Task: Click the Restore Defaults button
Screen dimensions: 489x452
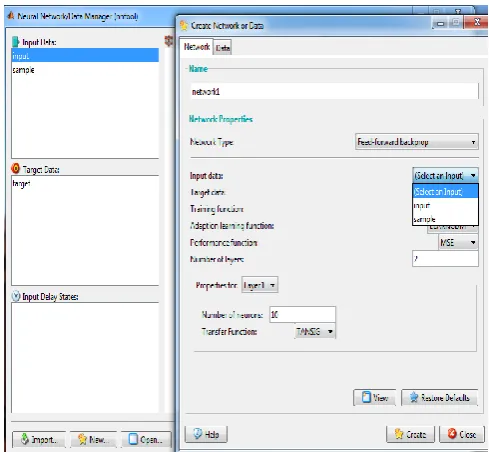Action: point(440,397)
